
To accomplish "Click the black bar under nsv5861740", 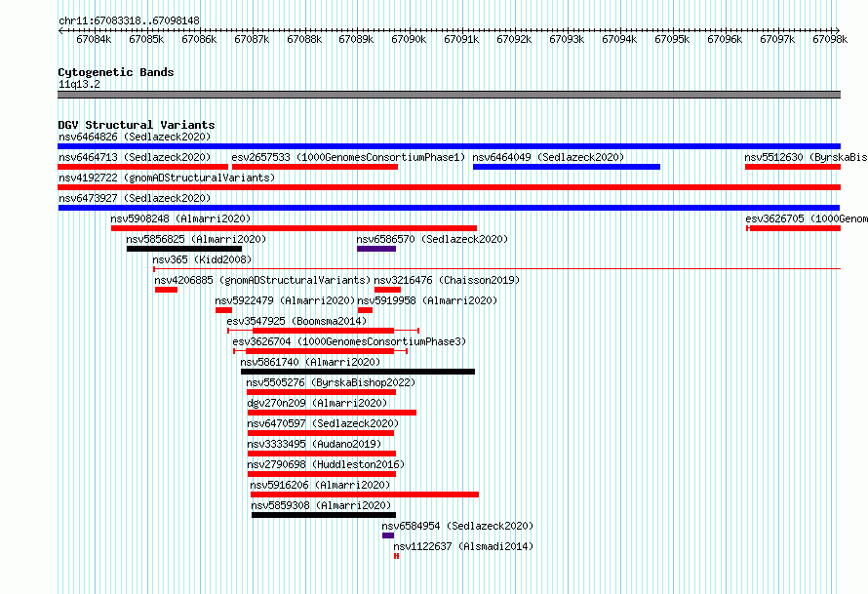I will (x=358, y=372).
